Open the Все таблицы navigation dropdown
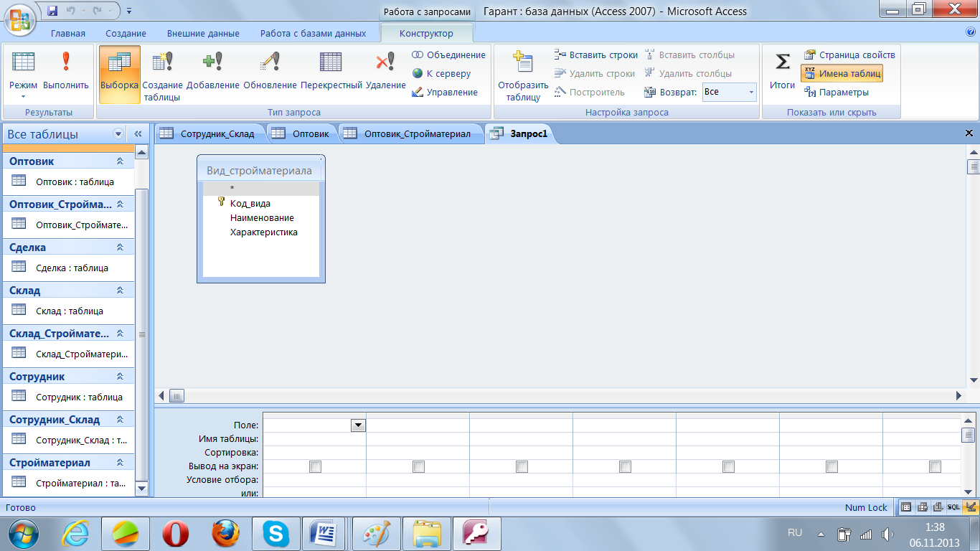Screen dimensions: 980x551 coord(118,134)
